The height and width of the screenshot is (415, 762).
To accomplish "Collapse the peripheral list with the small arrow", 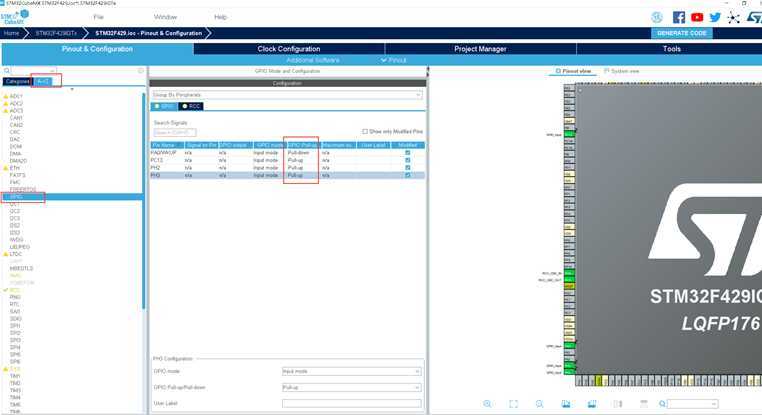I will [72, 89].
